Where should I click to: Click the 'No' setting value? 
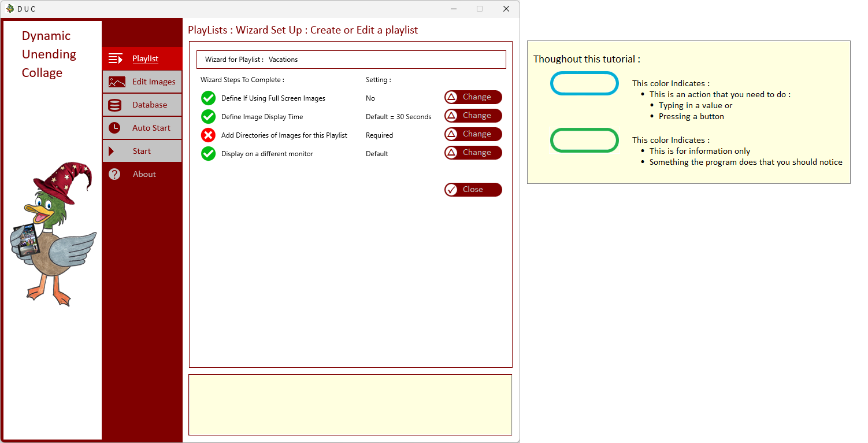click(x=370, y=98)
